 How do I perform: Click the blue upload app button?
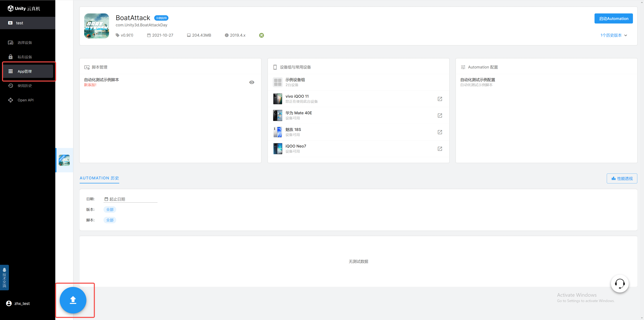[73, 300]
